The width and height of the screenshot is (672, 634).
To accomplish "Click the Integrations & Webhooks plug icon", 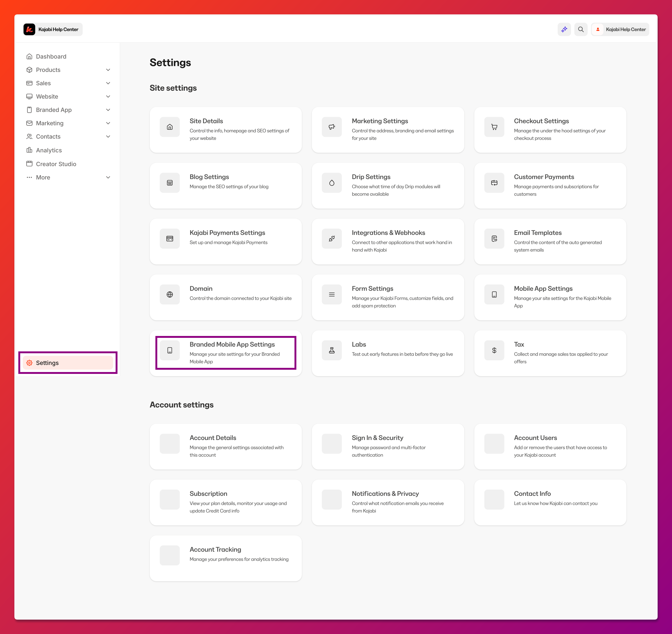I will [332, 239].
